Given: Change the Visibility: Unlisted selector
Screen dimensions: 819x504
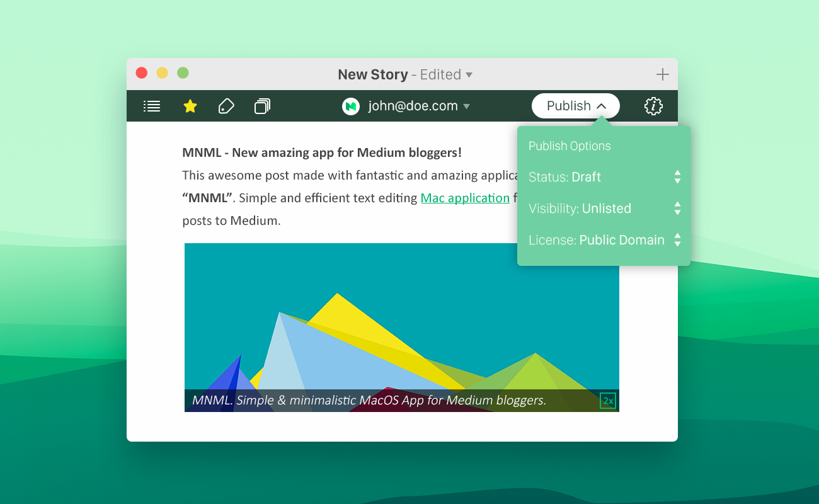Looking at the screenshot, I should (x=605, y=209).
